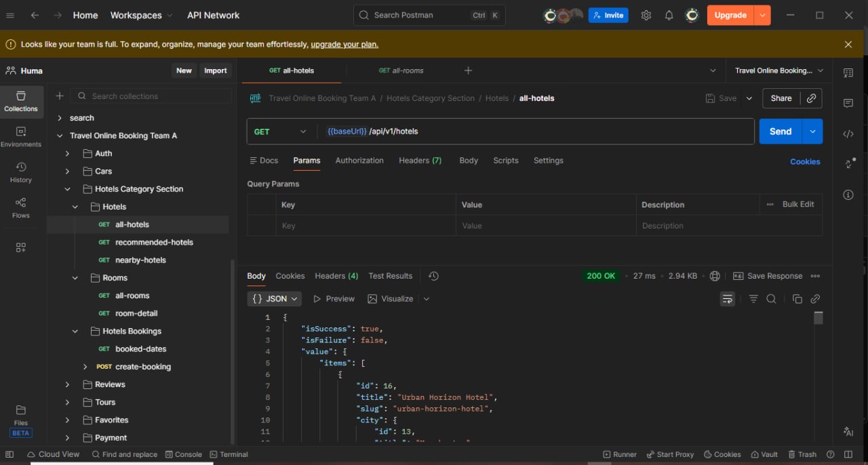Open the notifications bell
868x465 pixels.
[669, 15]
